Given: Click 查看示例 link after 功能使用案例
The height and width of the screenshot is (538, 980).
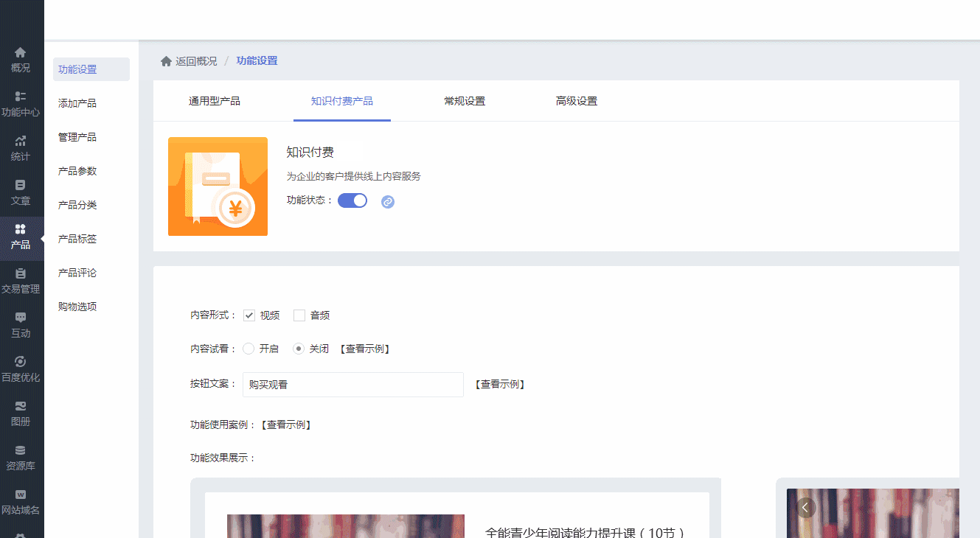Looking at the screenshot, I should [286, 425].
